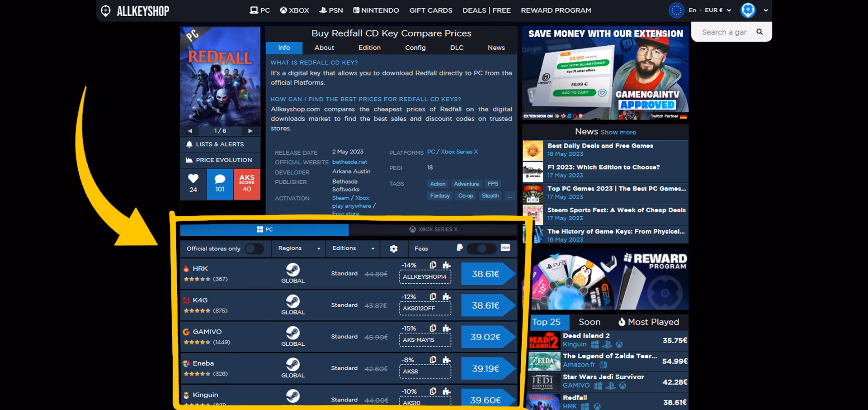Expand the Regions dropdown
This screenshot has width=868, height=410.
299,248
